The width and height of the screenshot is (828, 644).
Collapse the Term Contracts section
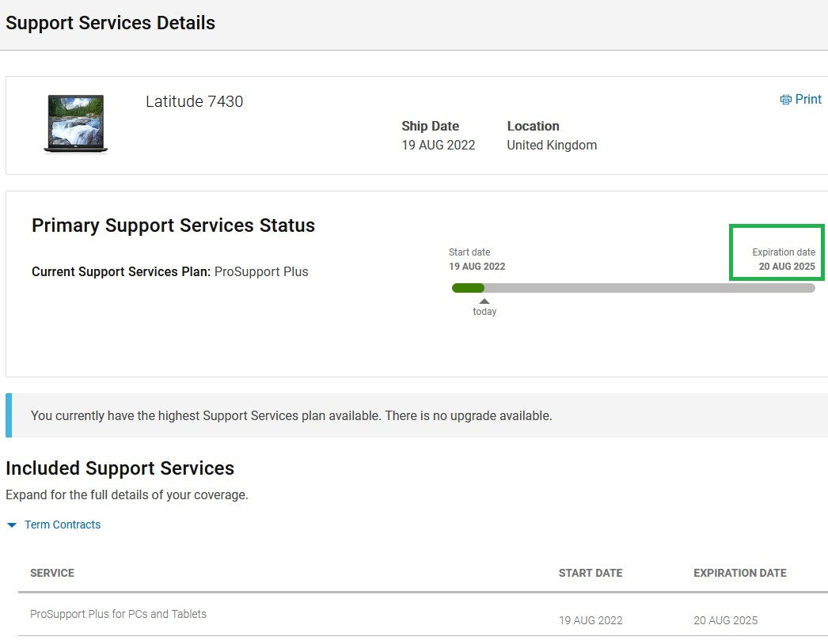(12, 525)
